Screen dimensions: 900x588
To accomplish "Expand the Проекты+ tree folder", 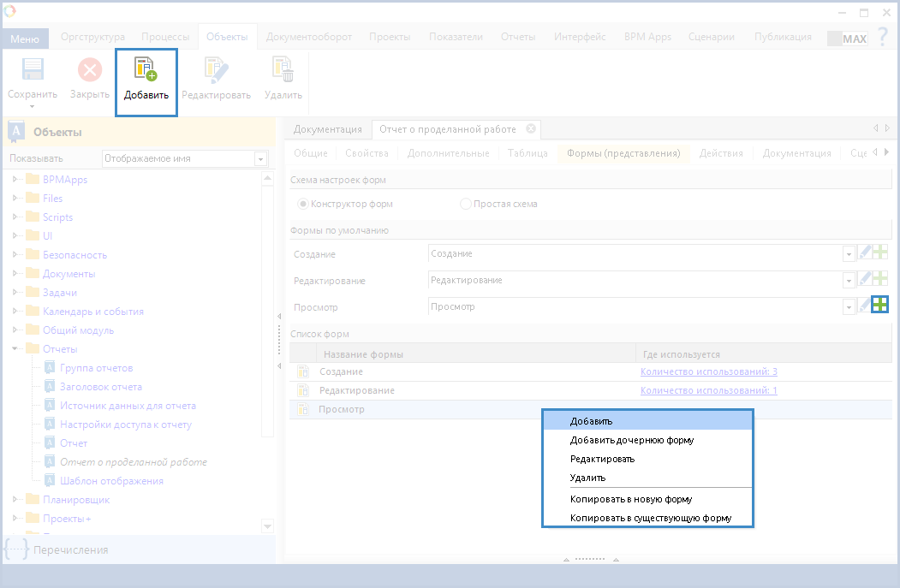I will tap(15, 518).
